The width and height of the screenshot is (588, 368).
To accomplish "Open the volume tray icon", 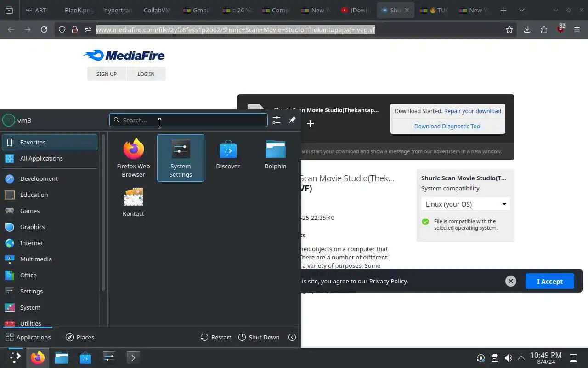I will 508,358.
